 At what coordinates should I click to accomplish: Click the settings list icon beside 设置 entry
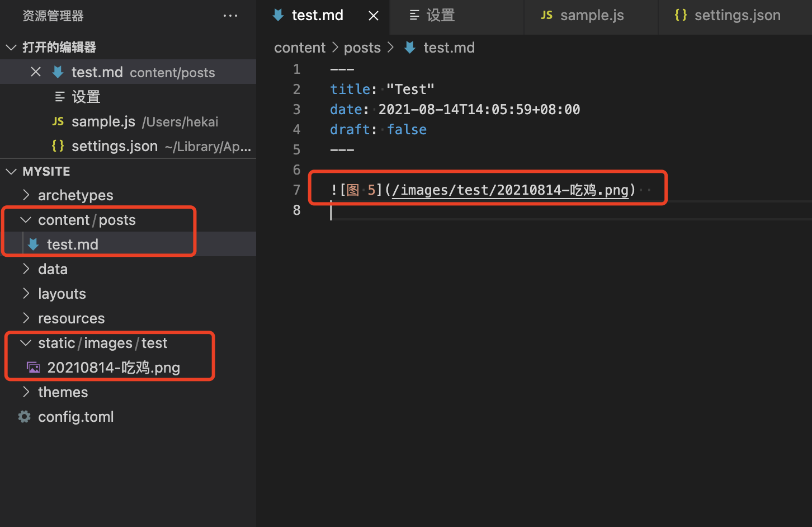click(60, 96)
